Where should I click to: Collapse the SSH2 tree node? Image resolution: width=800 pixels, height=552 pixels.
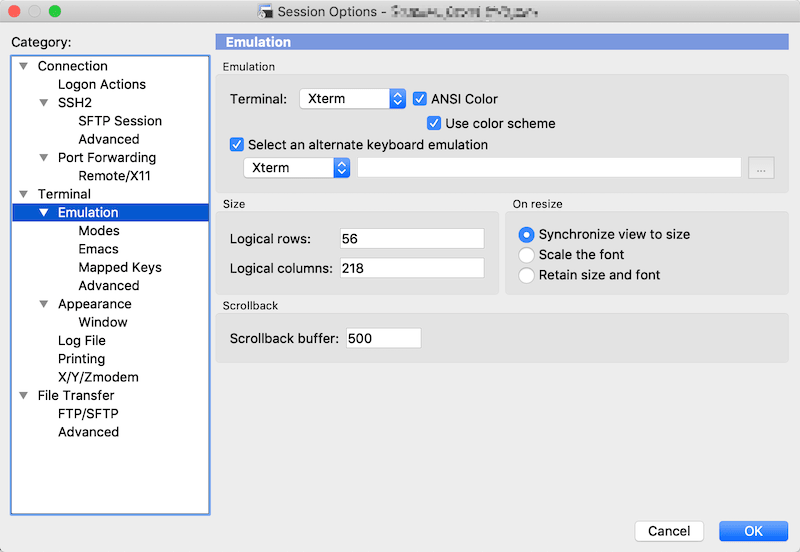click(x=44, y=103)
